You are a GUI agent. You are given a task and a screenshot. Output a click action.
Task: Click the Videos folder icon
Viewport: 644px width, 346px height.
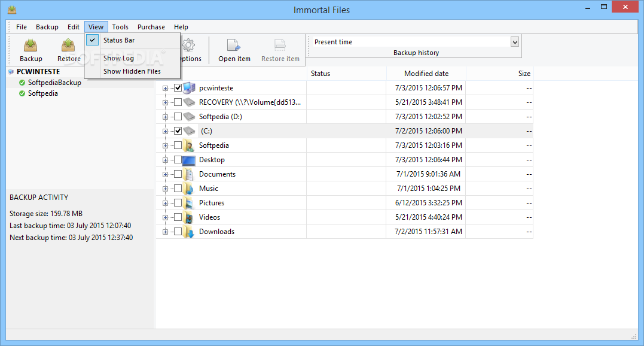[188, 217]
